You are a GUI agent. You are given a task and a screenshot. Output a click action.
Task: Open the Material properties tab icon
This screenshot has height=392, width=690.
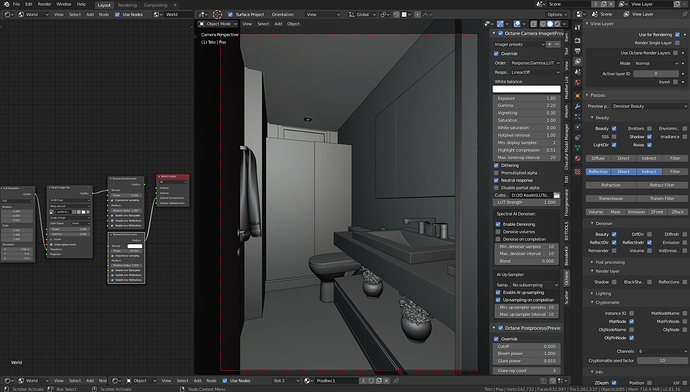coord(577,158)
